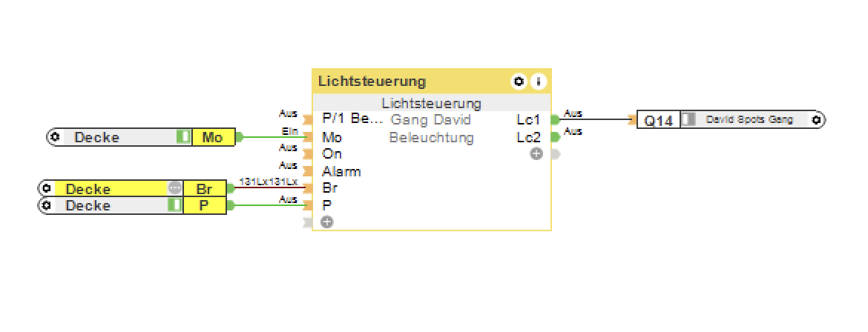Click the Lichtsteuerung block info icon

(539, 81)
